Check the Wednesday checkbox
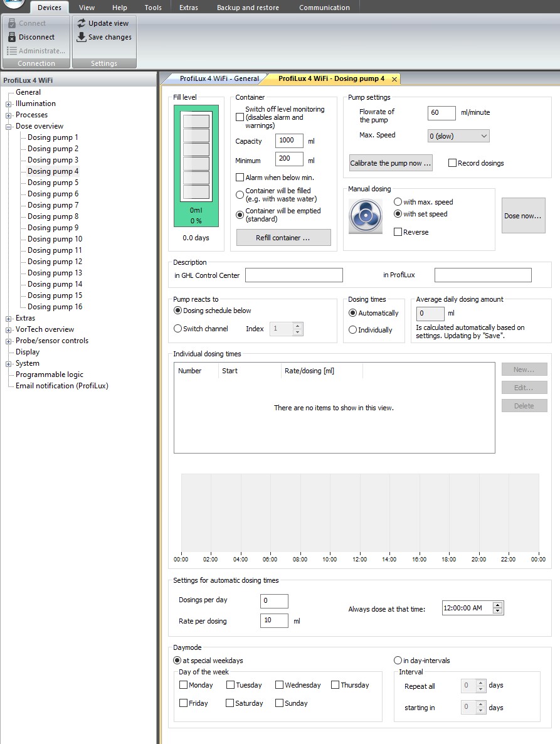Screen dimensions: 560x744 [x=279, y=684]
